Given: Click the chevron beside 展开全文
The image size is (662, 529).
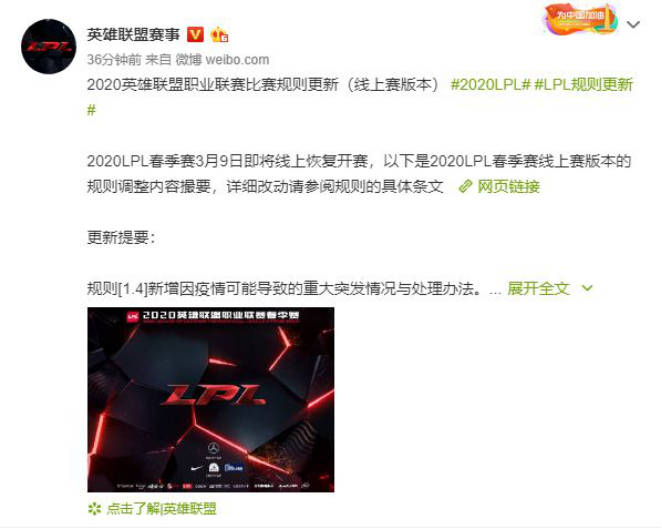Looking at the screenshot, I should (587, 289).
